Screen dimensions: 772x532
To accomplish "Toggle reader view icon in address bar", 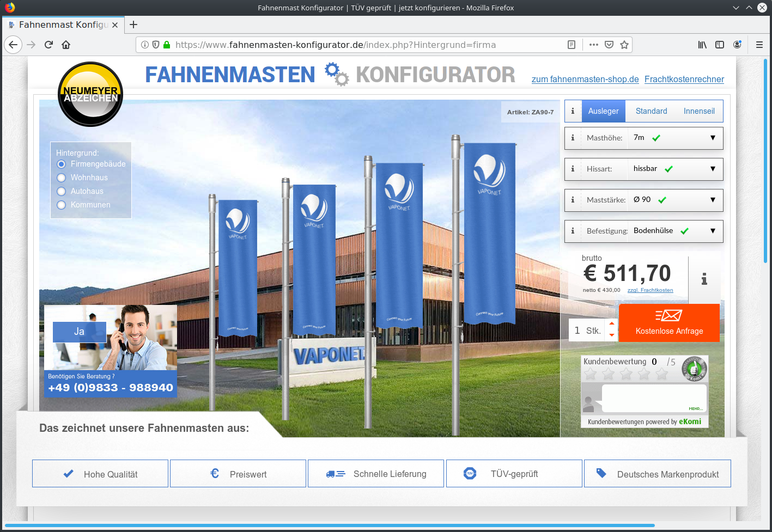I will coord(572,45).
